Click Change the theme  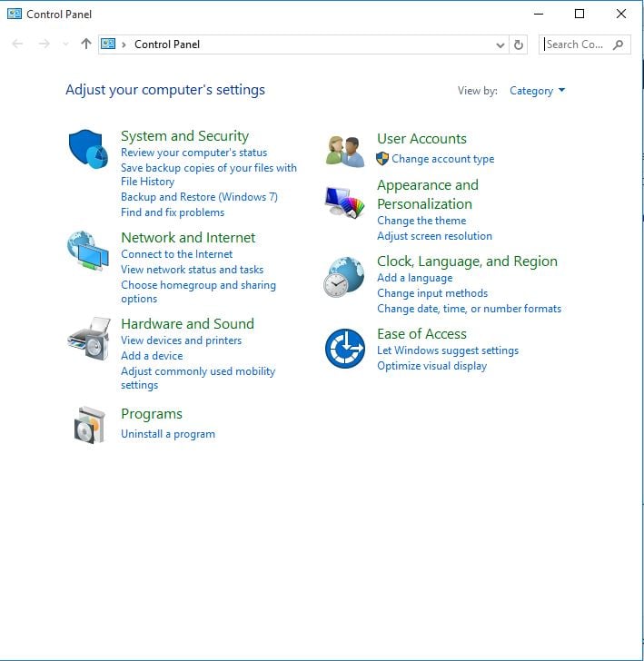point(421,221)
